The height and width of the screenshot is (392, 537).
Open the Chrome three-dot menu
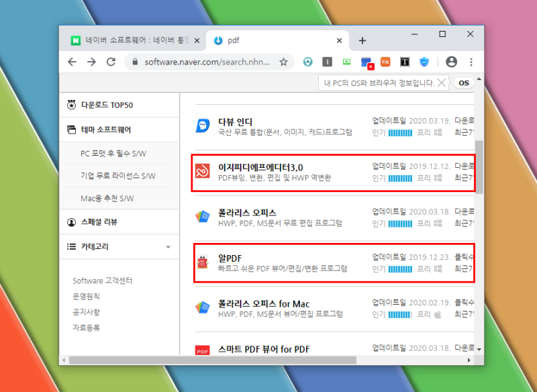471,62
